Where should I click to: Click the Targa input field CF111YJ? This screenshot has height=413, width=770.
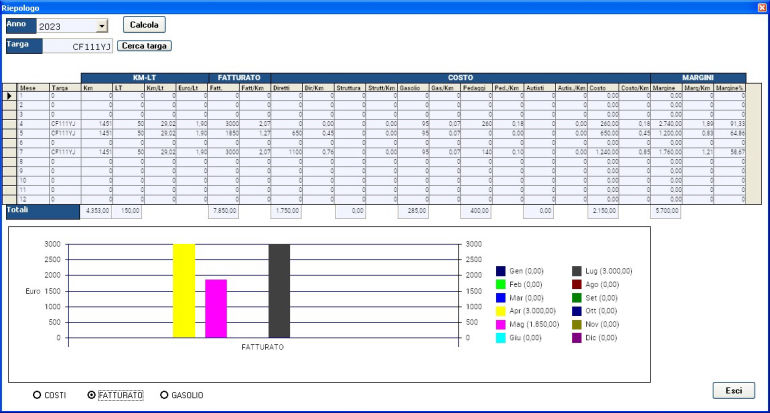point(78,46)
